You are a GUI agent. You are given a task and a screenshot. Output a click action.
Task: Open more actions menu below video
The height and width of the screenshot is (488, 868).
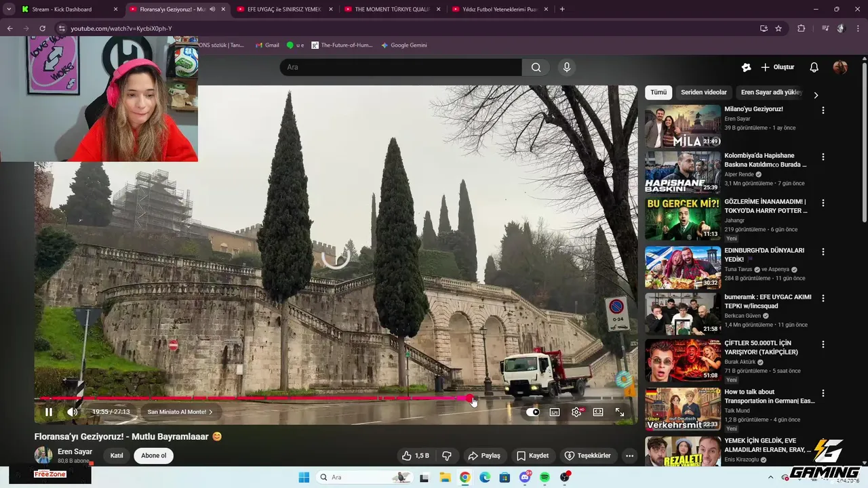coord(629,455)
